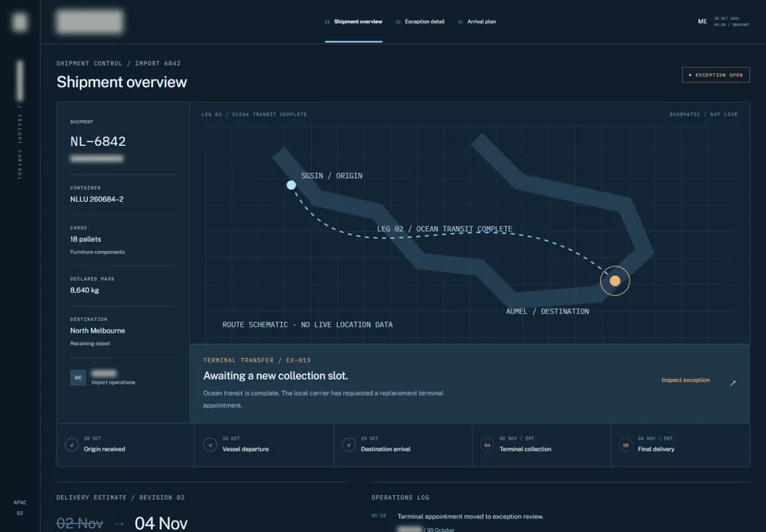Viewport: 766px width, 532px height.
Task: Click the Schematic / Not Live label
Action: [x=704, y=114]
